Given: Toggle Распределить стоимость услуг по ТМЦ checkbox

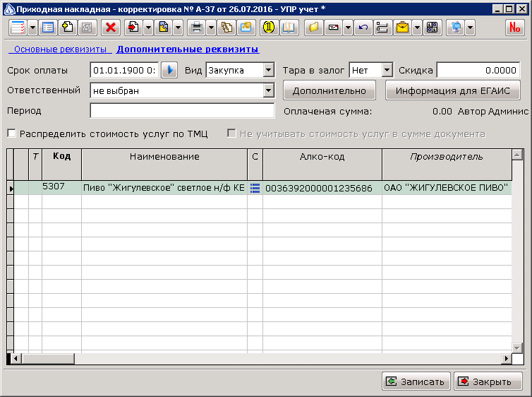Looking at the screenshot, I should (x=12, y=134).
